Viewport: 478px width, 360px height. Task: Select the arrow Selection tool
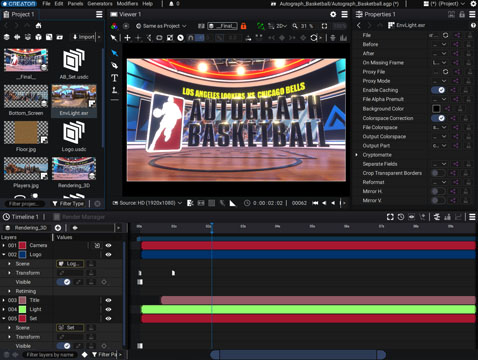[115, 53]
